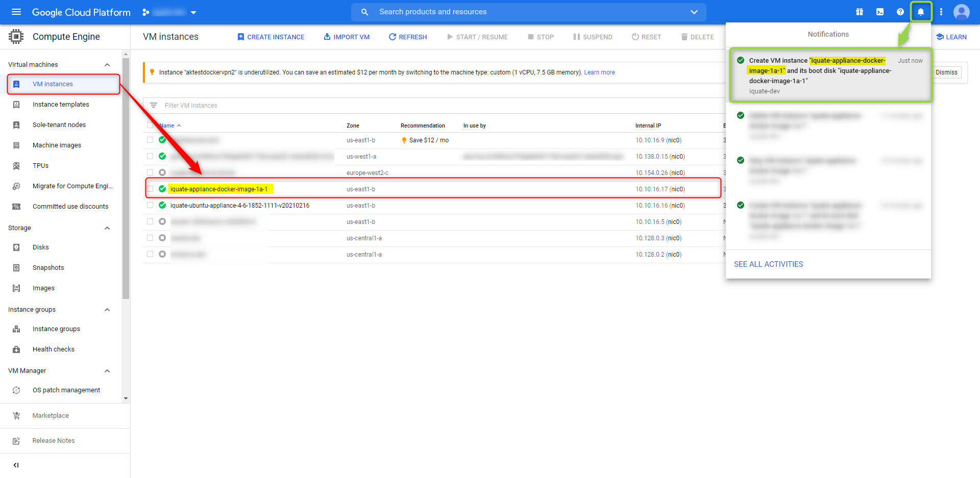The image size is (980, 478).
Task: Check the box for iquate-ubuntu-appliance row
Action: pos(150,205)
